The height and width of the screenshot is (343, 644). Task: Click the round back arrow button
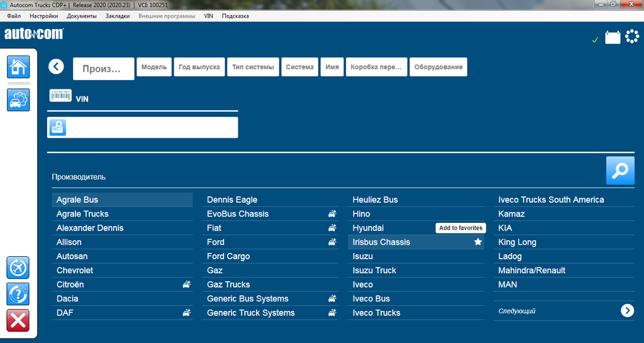[56, 67]
